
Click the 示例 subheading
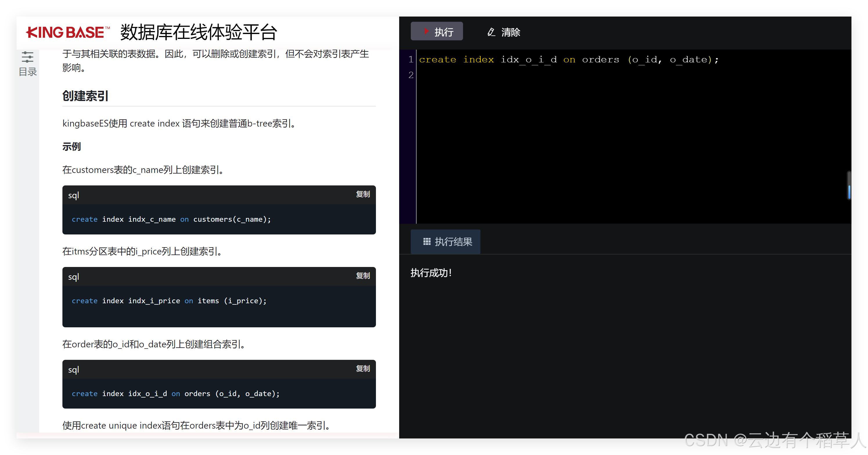click(x=71, y=147)
